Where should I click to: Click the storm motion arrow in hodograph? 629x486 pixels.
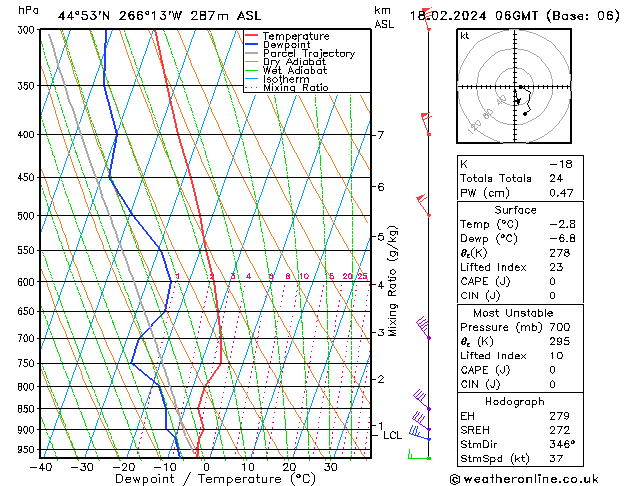(x=517, y=99)
